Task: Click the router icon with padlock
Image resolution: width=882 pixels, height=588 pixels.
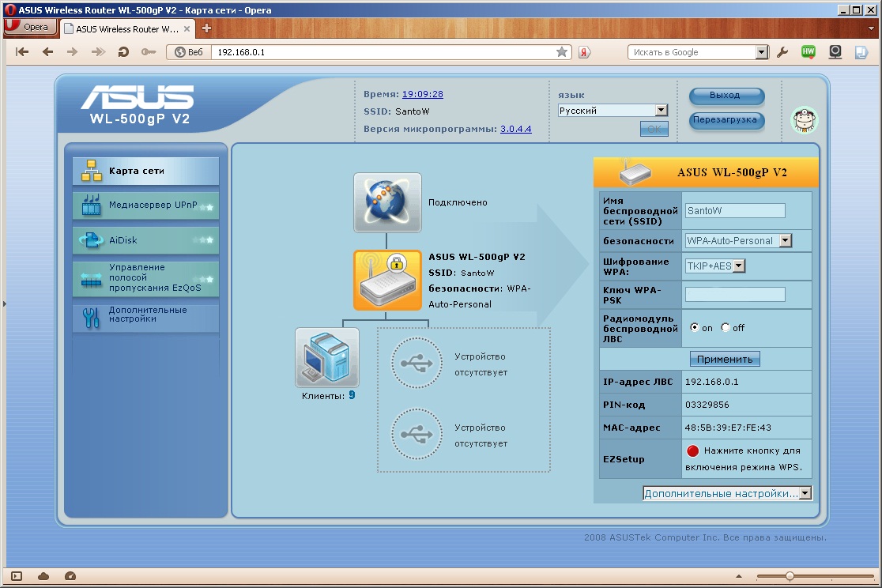Action: click(387, 281)
